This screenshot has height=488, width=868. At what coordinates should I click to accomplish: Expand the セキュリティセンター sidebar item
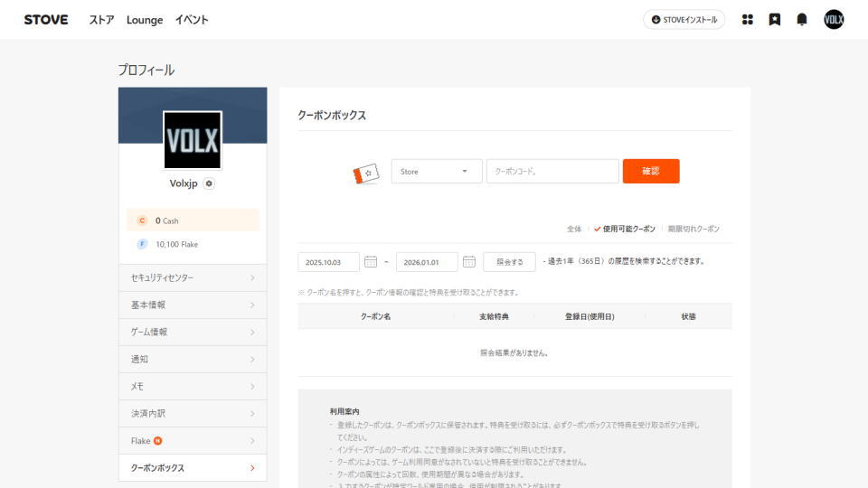coord(193,277)
